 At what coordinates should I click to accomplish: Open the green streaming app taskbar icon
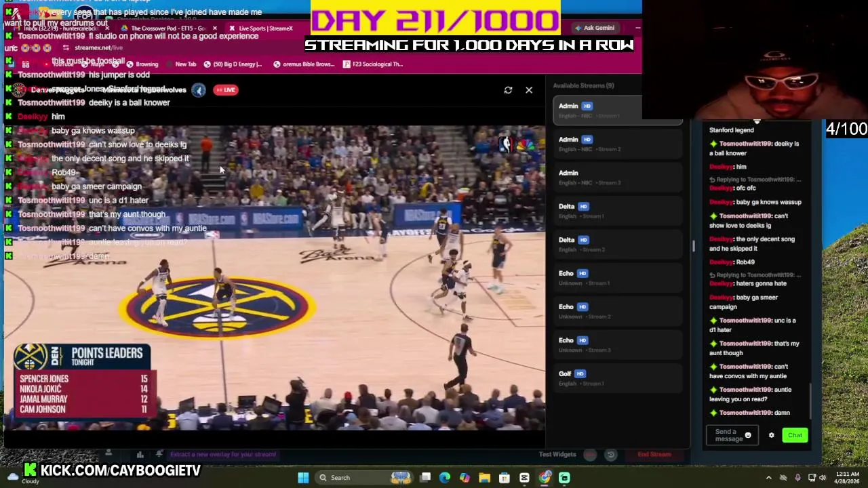coord(564,478)
